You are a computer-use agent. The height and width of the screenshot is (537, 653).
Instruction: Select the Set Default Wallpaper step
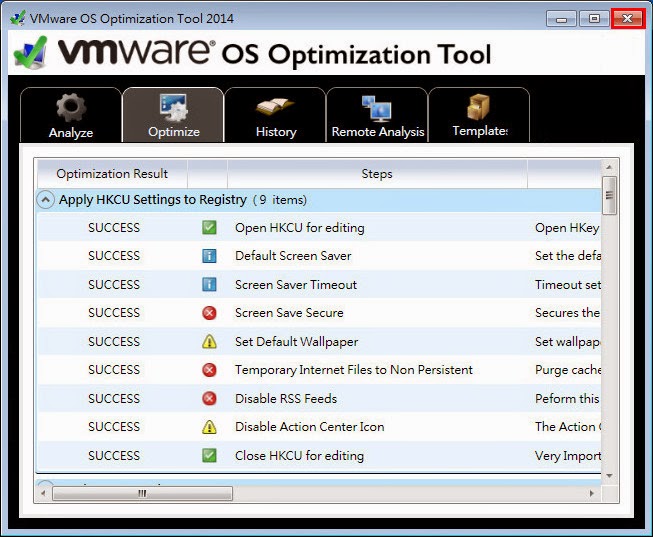(x=297, y=342)
